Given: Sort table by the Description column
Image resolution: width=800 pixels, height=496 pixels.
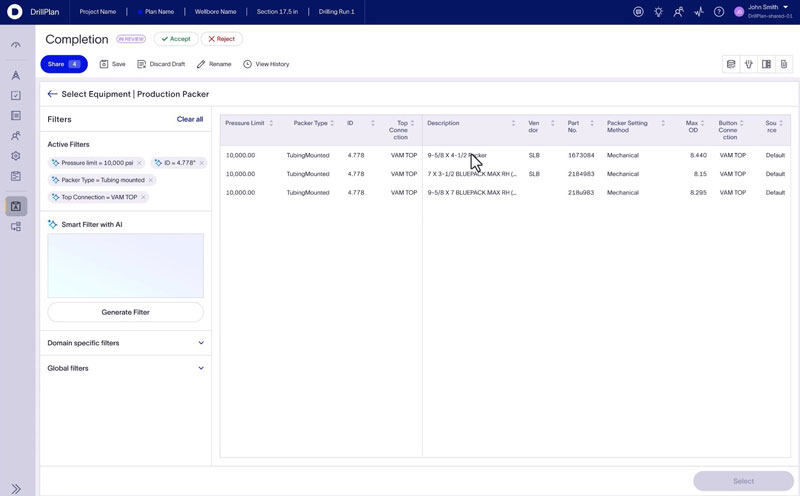Looking at the screenshot, I should coord(513,123).
